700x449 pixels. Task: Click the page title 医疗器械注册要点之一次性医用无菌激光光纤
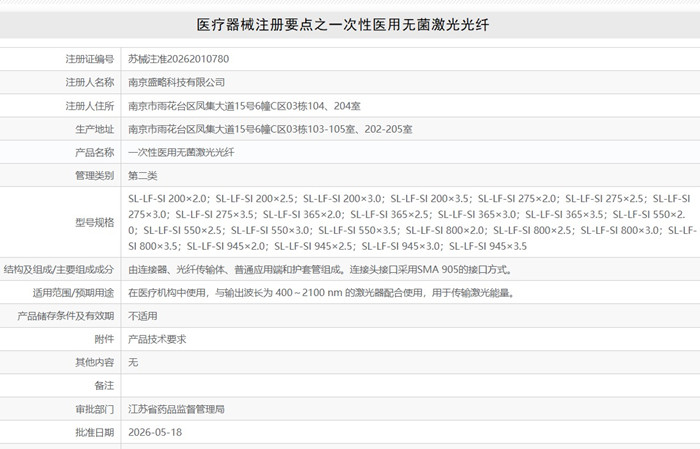point(343,25)
